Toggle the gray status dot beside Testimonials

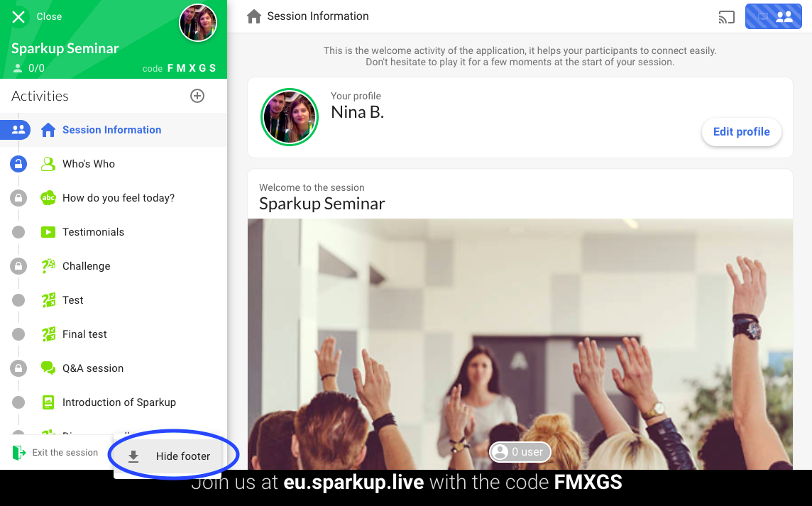(x=18, y=232)
